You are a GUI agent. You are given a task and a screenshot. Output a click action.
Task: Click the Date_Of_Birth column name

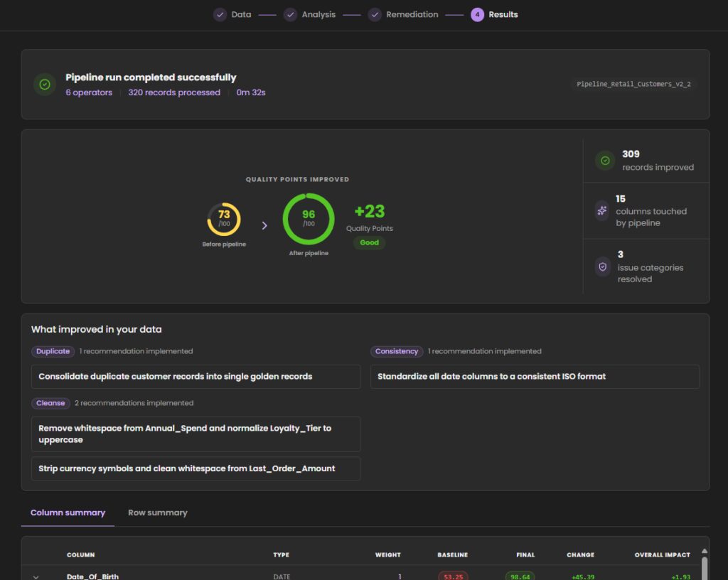(x=93, y=576)
